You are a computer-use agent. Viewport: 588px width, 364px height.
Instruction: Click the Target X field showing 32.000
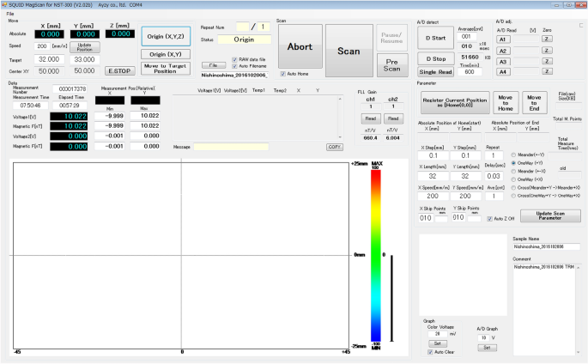pyautogui.click(x=49, y=59)
